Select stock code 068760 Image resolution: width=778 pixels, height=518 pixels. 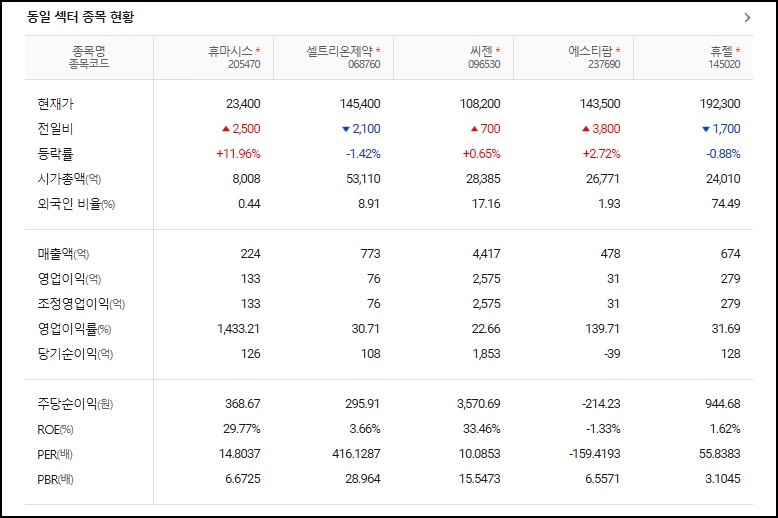click(x=364, y=64)
